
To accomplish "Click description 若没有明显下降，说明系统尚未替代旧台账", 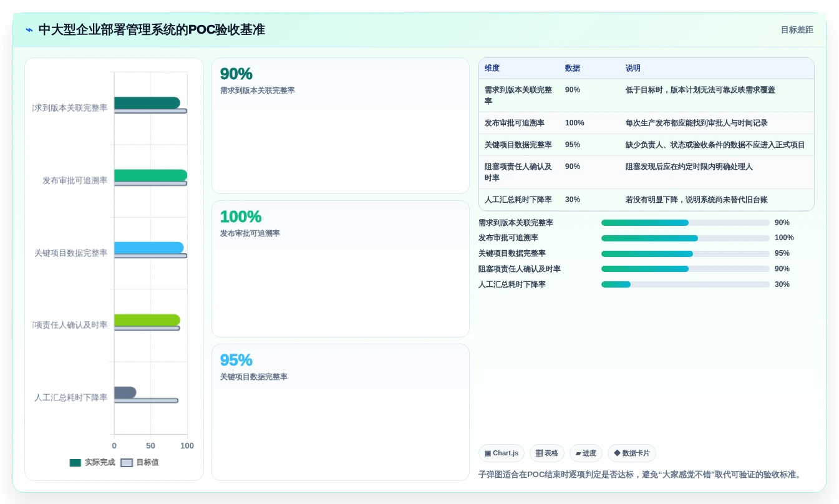I will tap(697, 200).
